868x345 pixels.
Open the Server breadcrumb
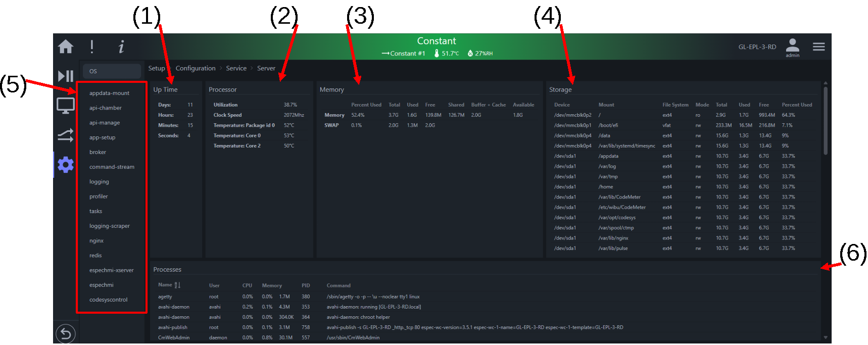pyautogui.click(x=266, y=68)
